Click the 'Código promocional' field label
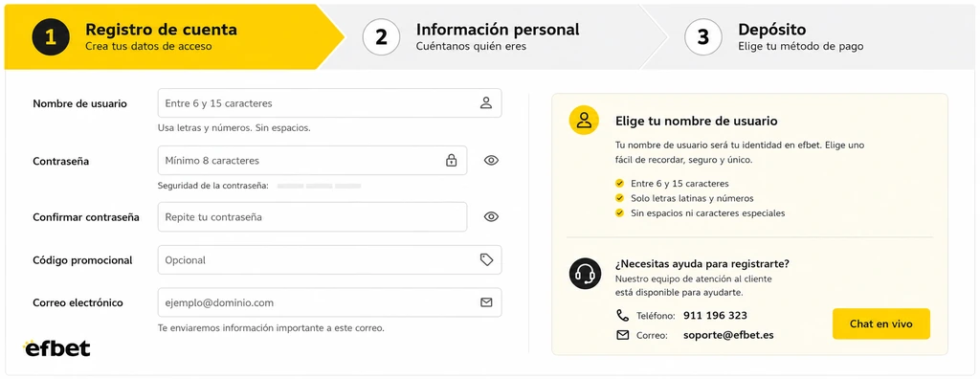The height and width of the screenshot is (379, 980). (82, 260)
